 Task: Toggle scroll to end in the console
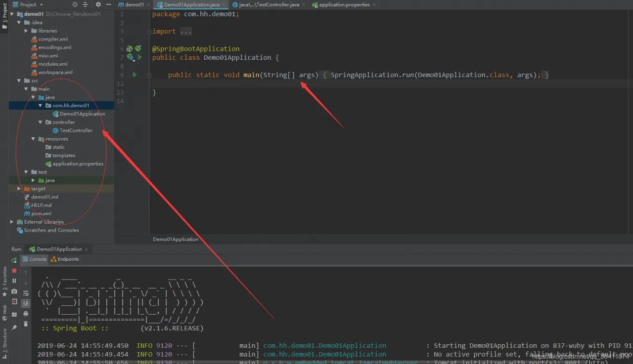pos(26,303)
